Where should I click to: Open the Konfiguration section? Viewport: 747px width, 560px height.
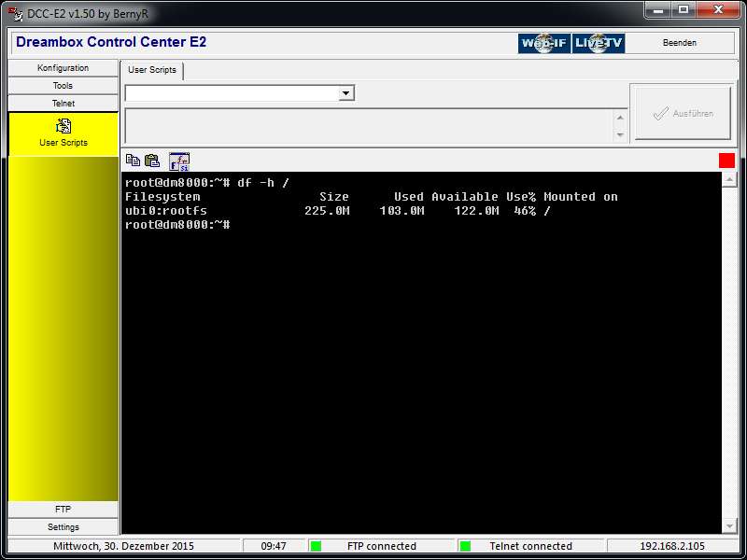[x=63, y=68]
